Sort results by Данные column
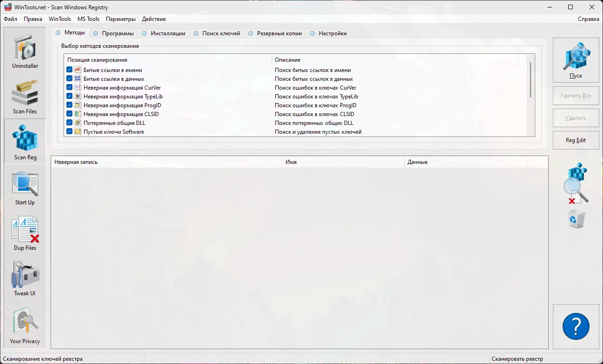The height and width of the screenshot is (364, 603). pyautogui.click(x=466, y=162)
